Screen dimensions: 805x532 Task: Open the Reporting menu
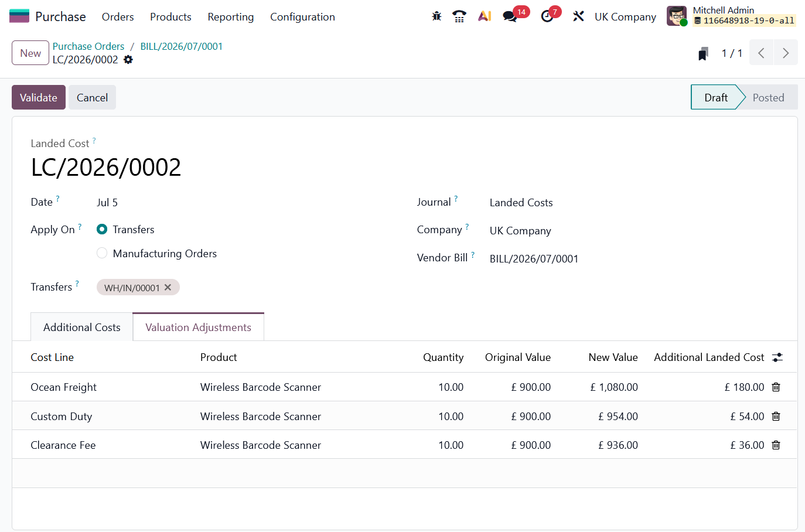coord(231,17)
